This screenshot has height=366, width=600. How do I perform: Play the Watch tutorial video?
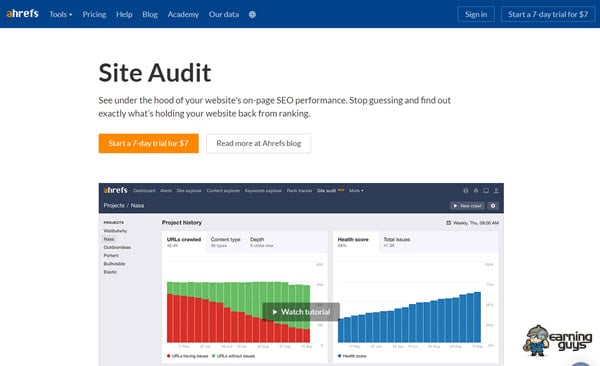(x=301, y=312)
